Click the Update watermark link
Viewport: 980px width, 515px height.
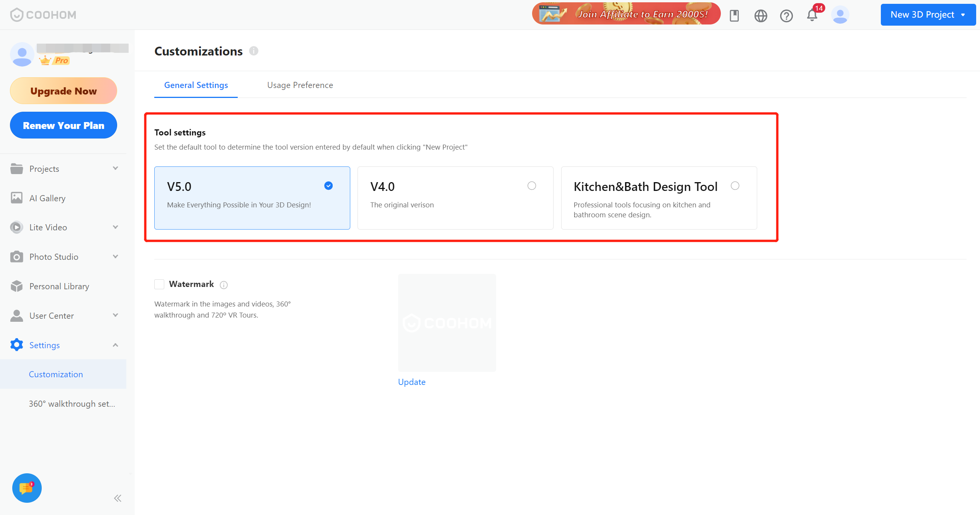point(412,382)
